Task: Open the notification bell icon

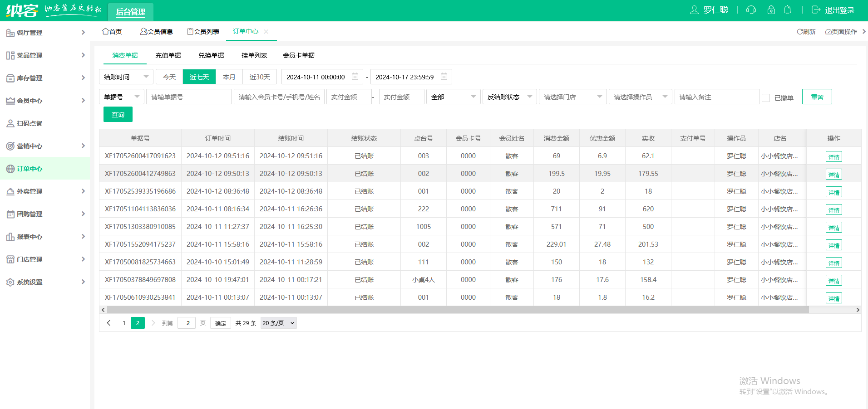Action: 788,10
